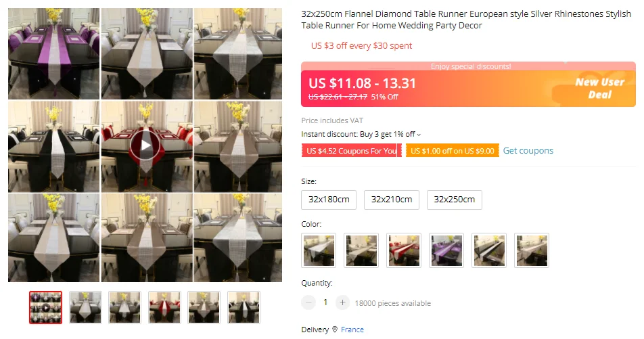Viewport: 644px width, 339px height.
Task: Increase quantity with the plus button
Action: tap(342, 303)
